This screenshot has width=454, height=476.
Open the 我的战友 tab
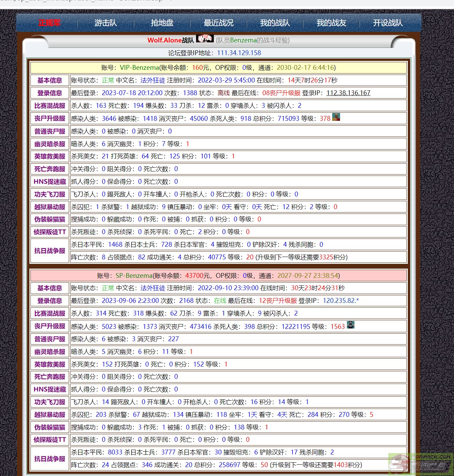[x=332, y=23]
